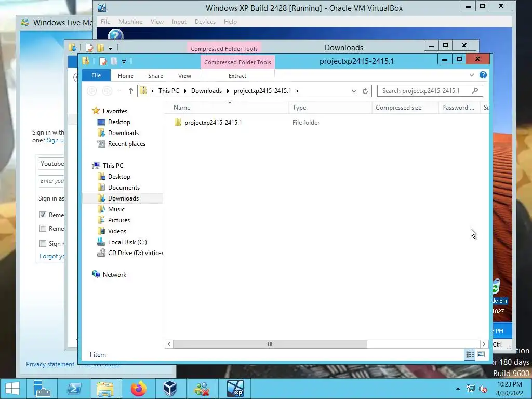Go up one folder level with the Up arrow
The width and height of the screenshot is (532, 399).
[x=130, y=91]
